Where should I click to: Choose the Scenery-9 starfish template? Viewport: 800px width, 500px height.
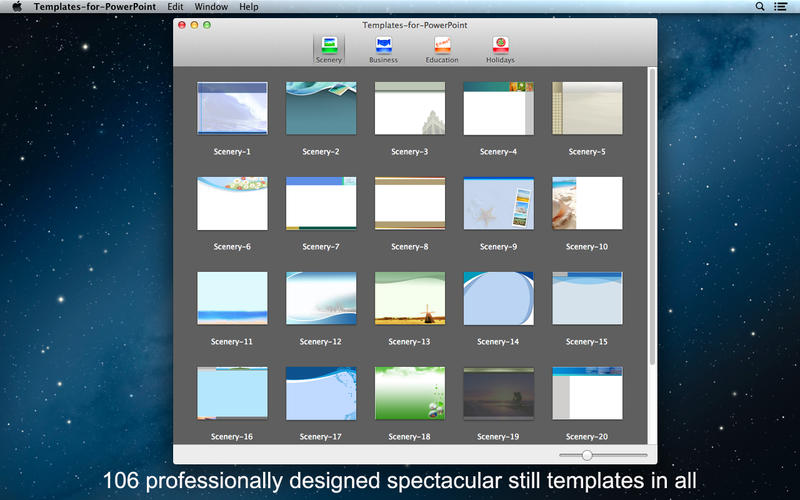tap(498, 203)
